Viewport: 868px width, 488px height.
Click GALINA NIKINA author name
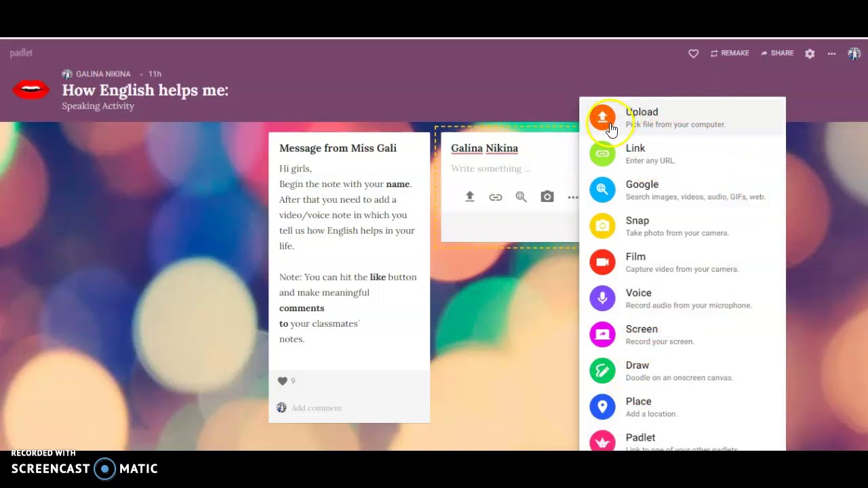[x=103, y=74]
